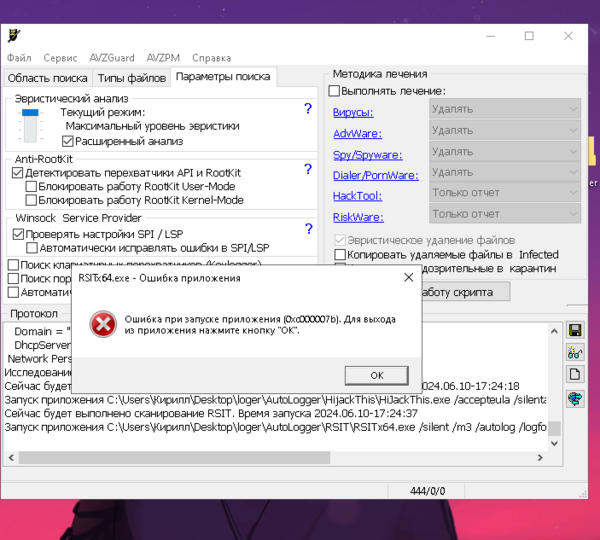Open the Вирусы action dropdown
Image resolution: width=600 pixels, height=540 pixels.
click(505, 109)
